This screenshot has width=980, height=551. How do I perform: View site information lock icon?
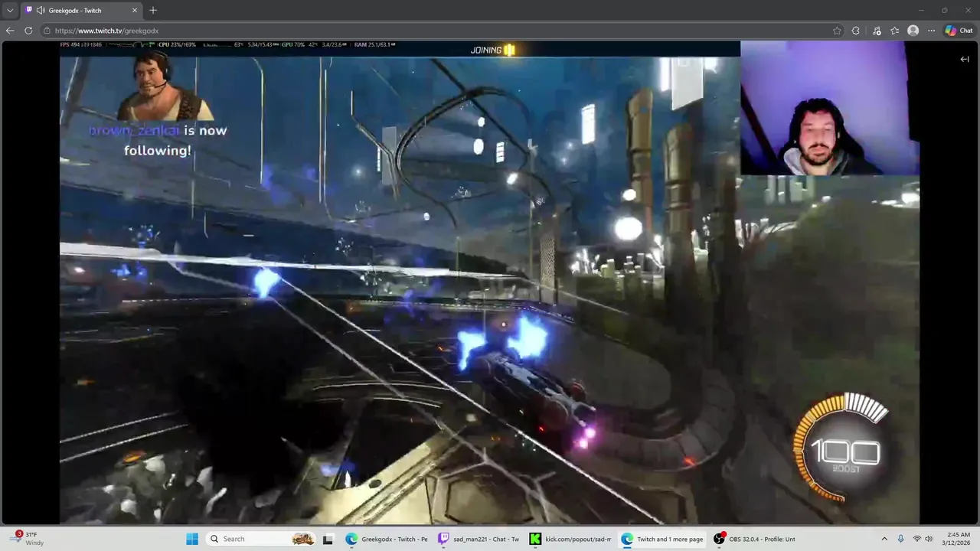tap(47, 31)
